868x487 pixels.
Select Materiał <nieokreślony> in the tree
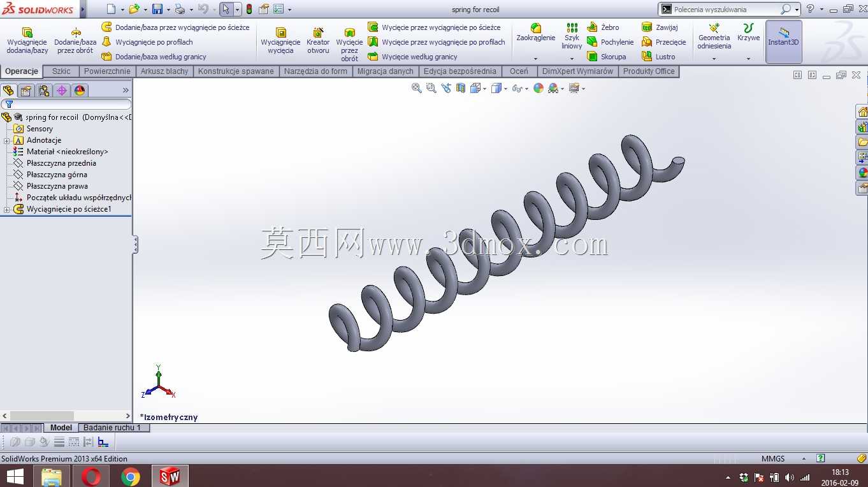[67, 152]
